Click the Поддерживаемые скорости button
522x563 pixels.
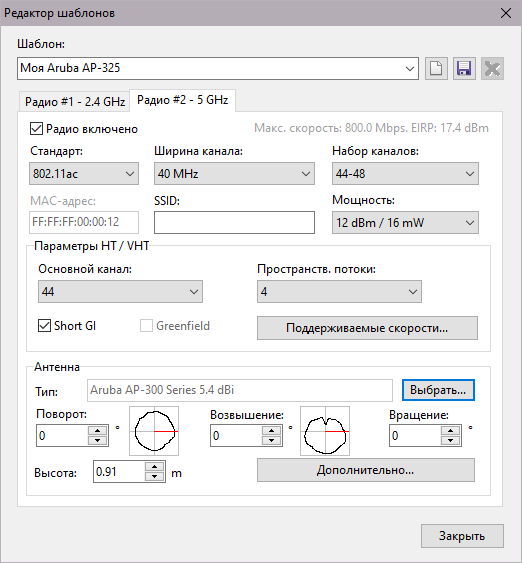tap(367, 328)
